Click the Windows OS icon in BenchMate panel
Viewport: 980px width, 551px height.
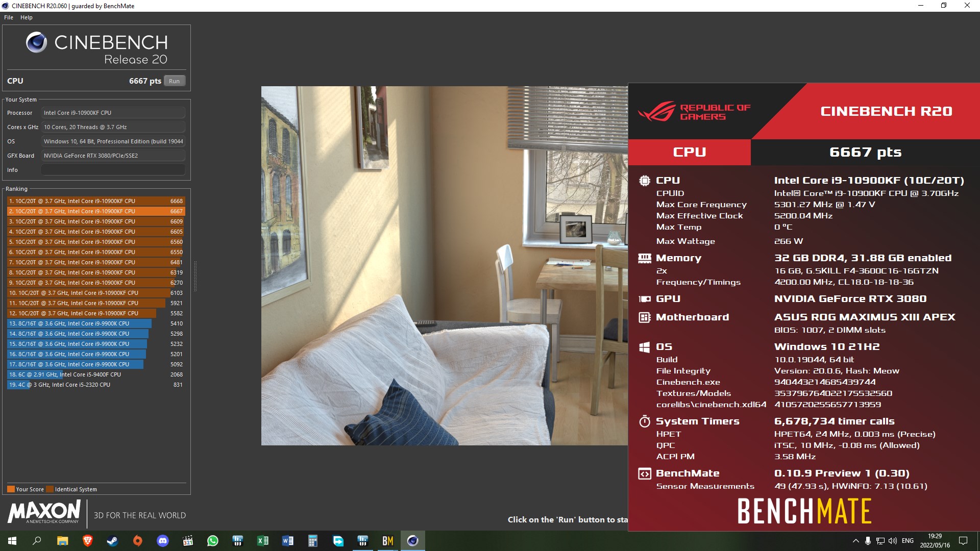point(645,347)
